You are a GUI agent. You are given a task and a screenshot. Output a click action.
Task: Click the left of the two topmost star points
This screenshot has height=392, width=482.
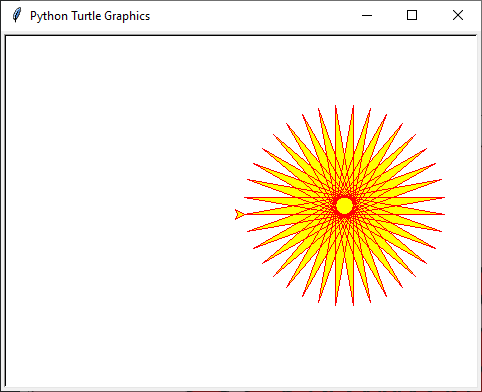pyautogui.click(x=336, y=107)
